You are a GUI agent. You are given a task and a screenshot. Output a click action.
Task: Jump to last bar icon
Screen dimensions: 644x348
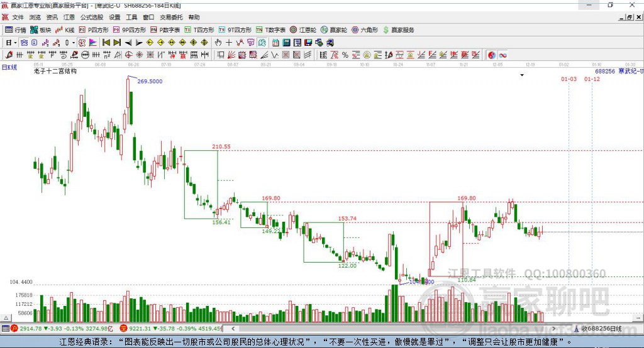(x=117, y=43)
